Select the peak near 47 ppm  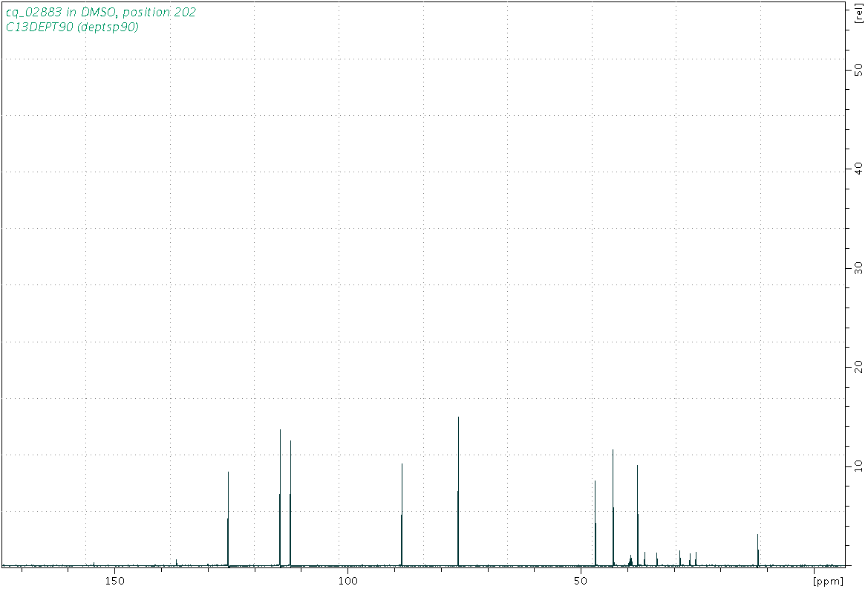595,524
